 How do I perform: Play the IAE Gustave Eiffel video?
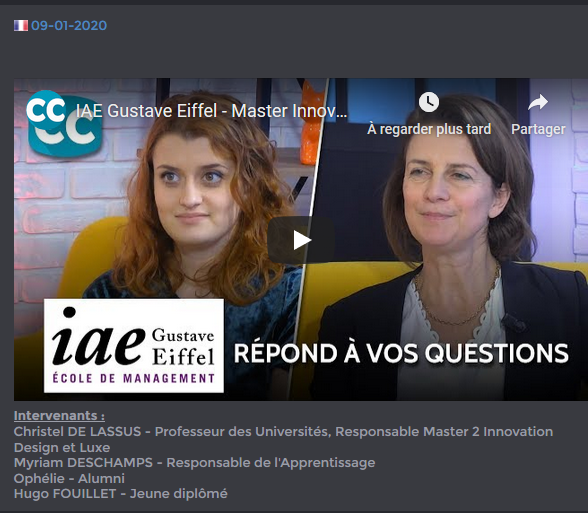coord(301,240)
